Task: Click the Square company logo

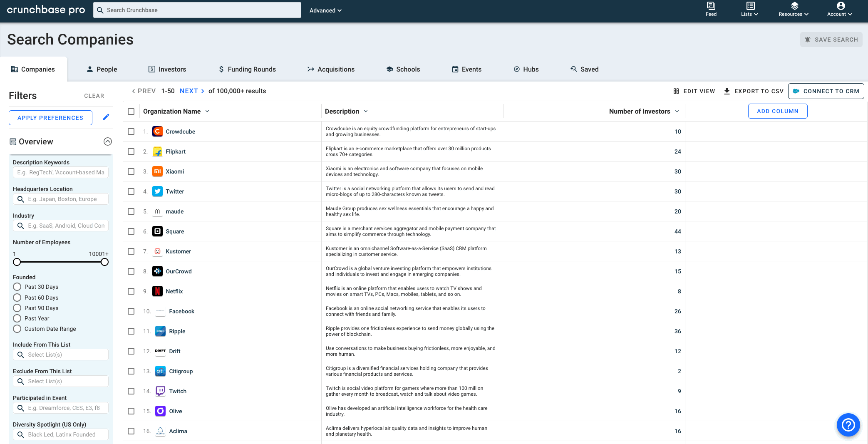Action: [x=157, y=231]
